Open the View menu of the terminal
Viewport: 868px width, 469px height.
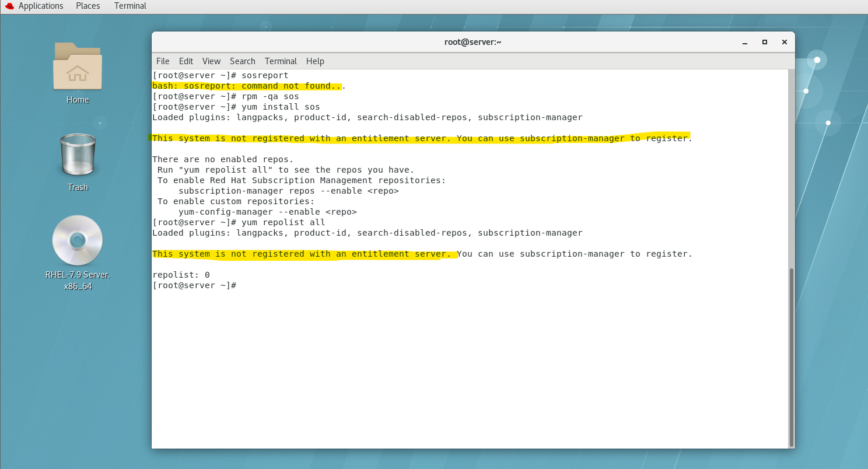click(211, 61)
